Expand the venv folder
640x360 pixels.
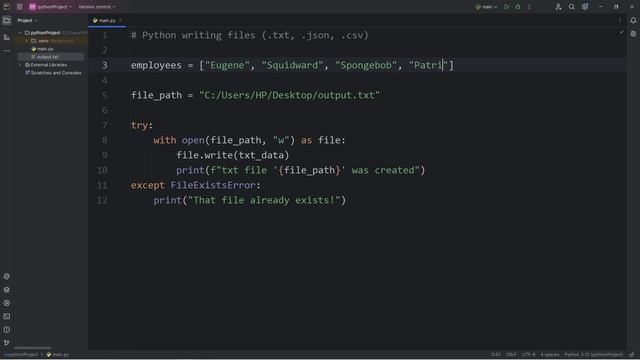[x=27, y=41]
